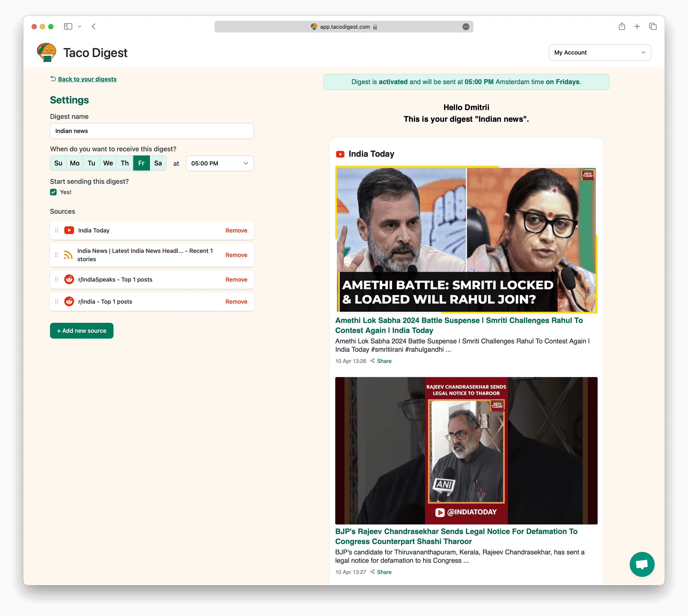Open the BJP's Rajeev Chandrasekhar article title
The height and width of the screenshot is (616, 688).
pyautogui.click(x=456, y=537)
